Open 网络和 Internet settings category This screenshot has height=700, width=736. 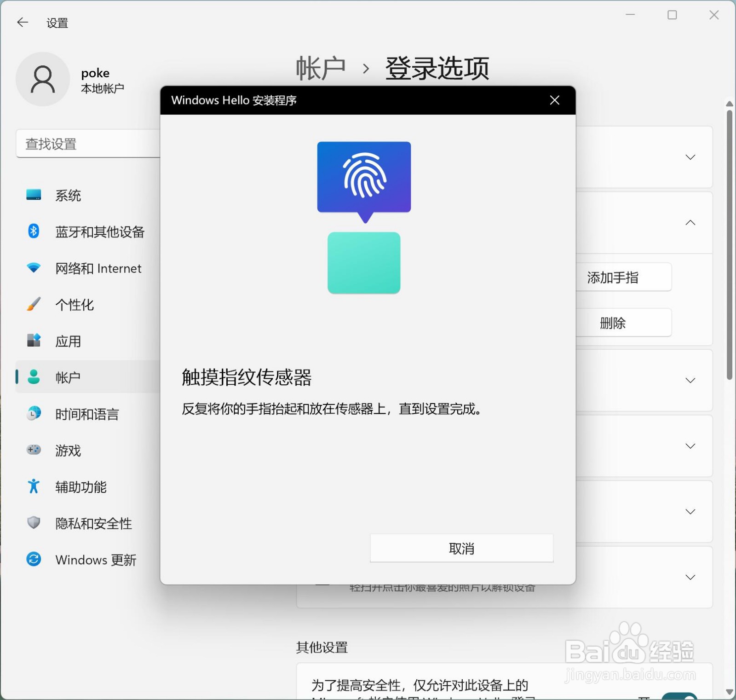click(87, 268)
